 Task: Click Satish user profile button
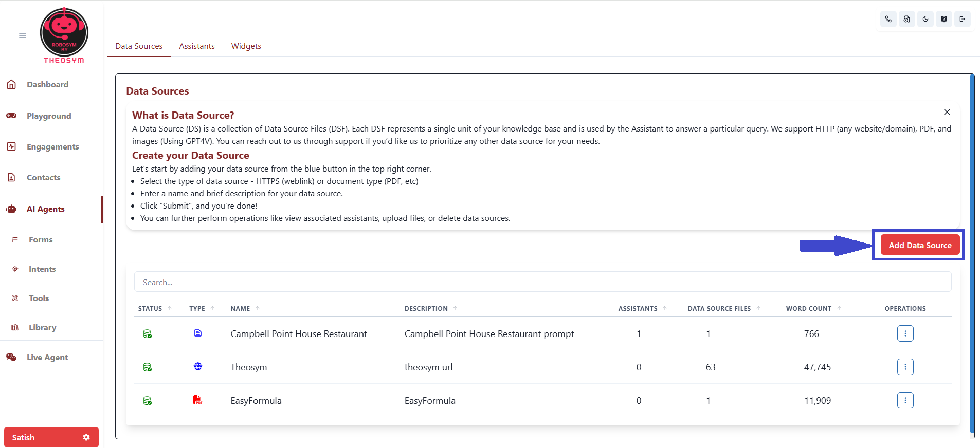pyautogui.click(x=51, y=437)
